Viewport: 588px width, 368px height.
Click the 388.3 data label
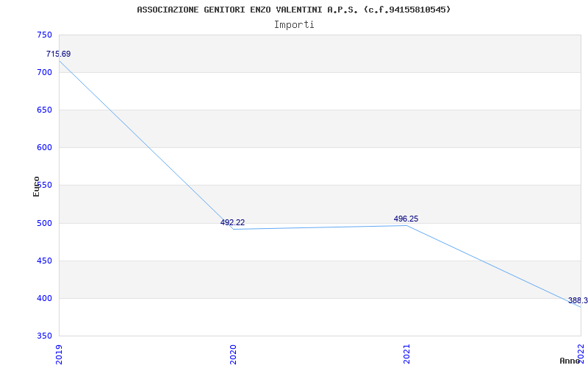click(578, 300)
